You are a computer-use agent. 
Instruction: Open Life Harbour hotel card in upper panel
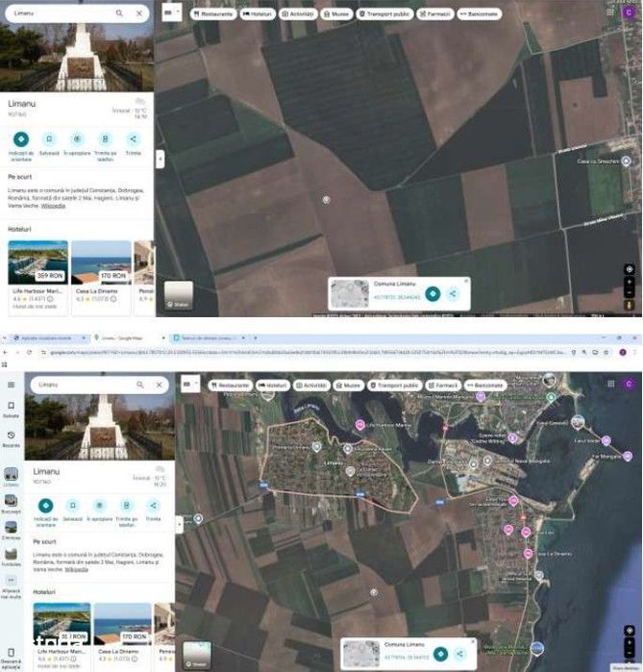pyautogui.click(x=37, y=278)
